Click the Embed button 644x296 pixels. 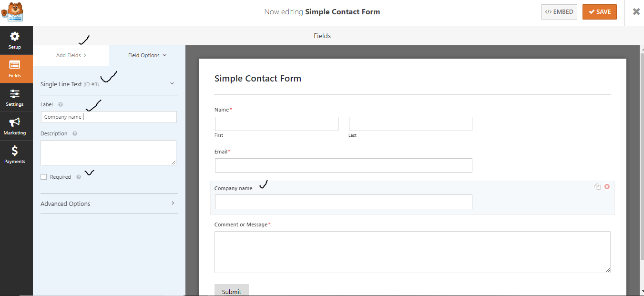(x=559, y=12)
